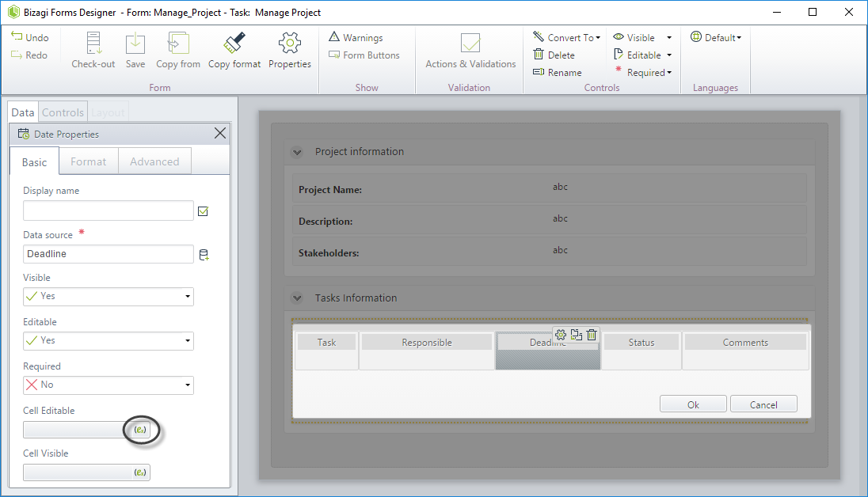Screen dimensions: 868x497
Task: Select the Advanced properties tab
Action: (154, 161)
